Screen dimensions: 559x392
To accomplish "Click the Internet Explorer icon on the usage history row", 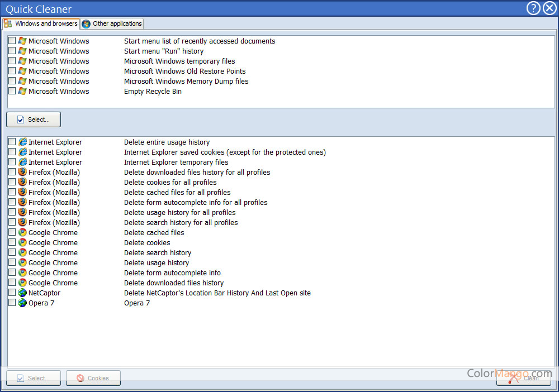I will (x=21, y=142).
